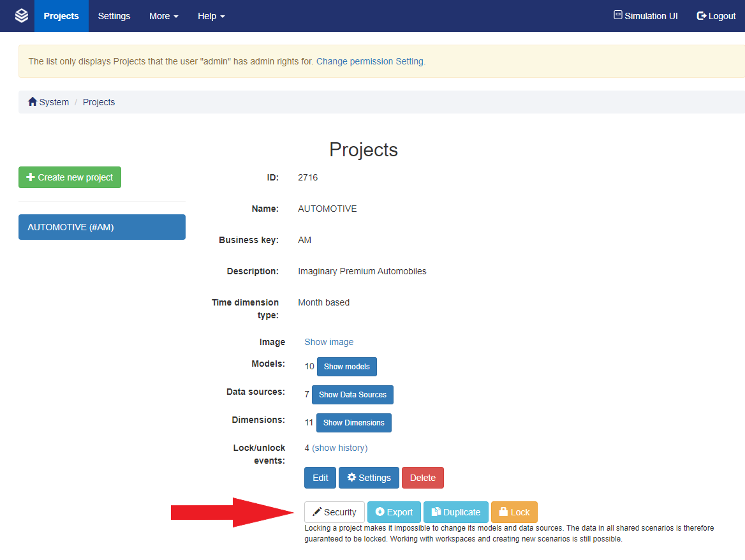Click the padlock icon on Lock button
Viewport: 745px width, 560px height.
pos(503,512)
